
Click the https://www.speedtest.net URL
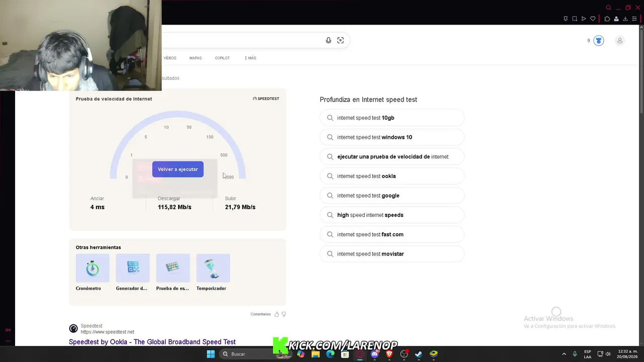(107, 332)
